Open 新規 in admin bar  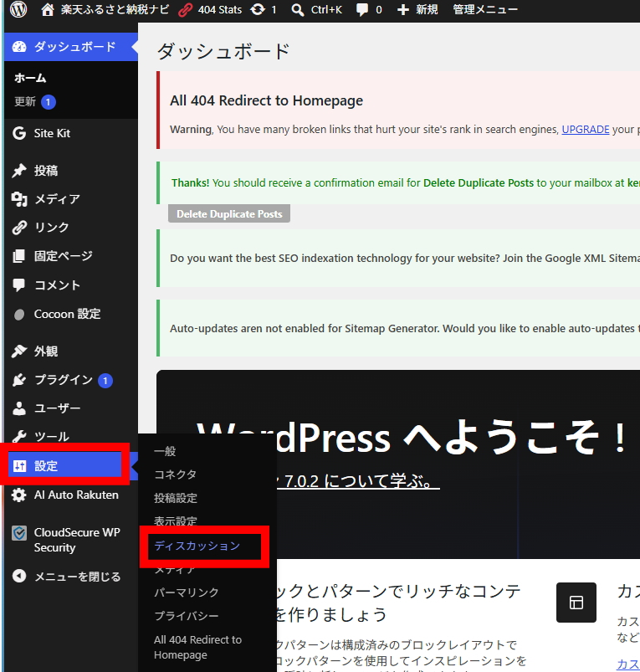pyautogui.click(x=428, y=9)
